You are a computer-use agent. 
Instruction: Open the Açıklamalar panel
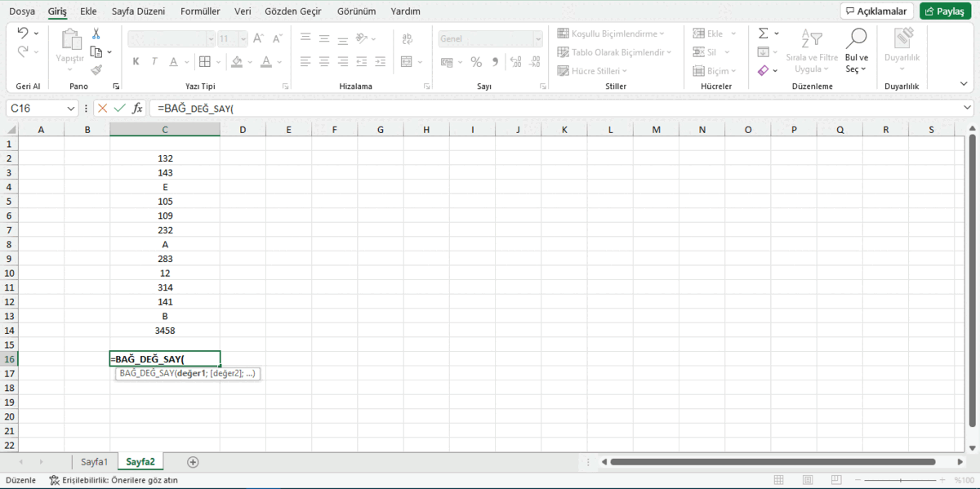[x=876, y=11]
